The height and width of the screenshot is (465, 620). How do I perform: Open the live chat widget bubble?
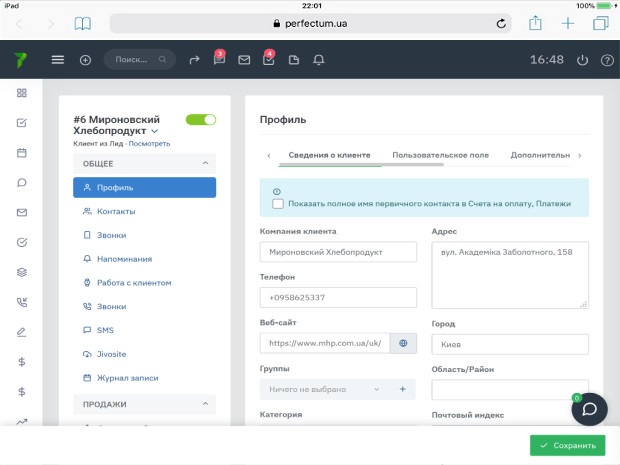(589, 409)
